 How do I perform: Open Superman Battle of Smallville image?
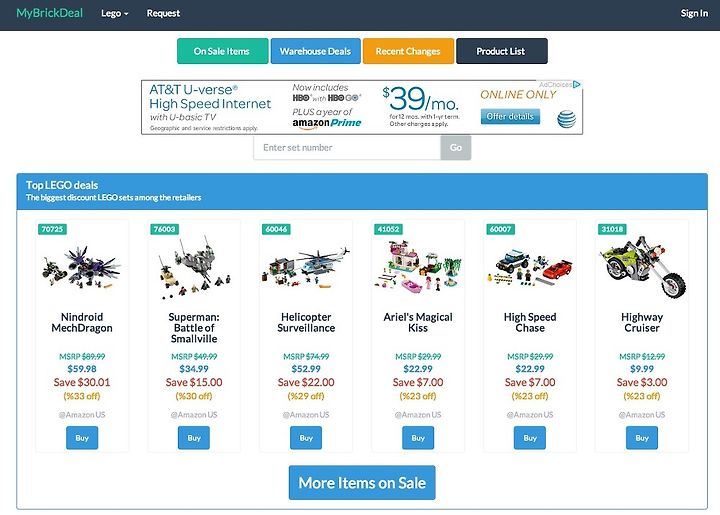point(194,268)
